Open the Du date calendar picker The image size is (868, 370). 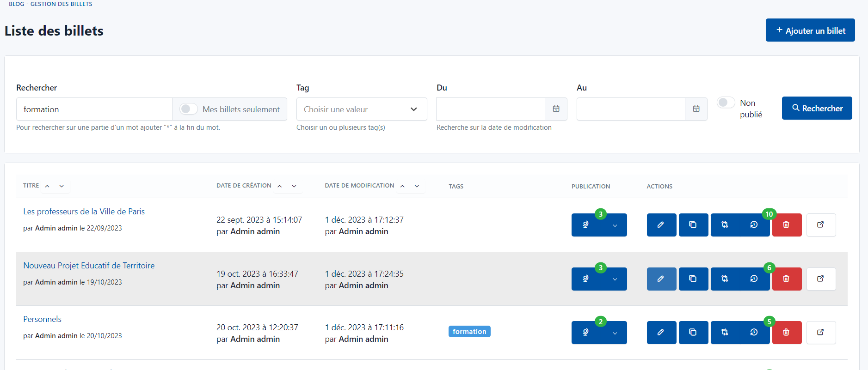pyautogui.click(x=556, y=109)
